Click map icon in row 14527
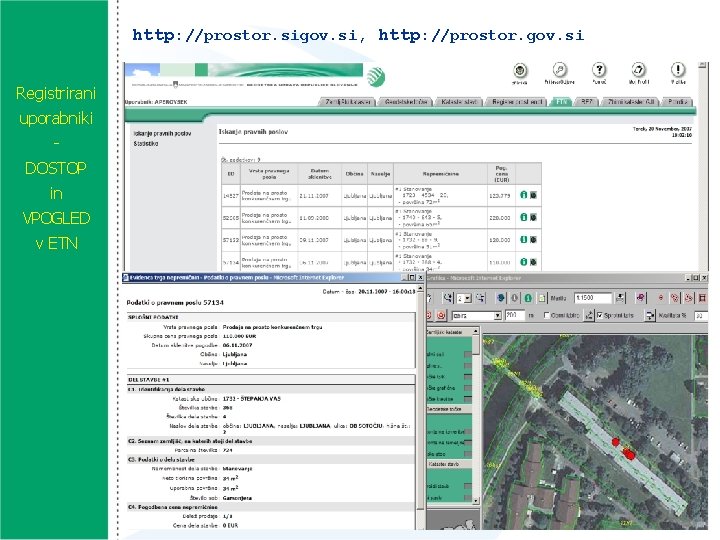This screenshot has width=720, height=540. pyautogui.click(x=533, y=195)
